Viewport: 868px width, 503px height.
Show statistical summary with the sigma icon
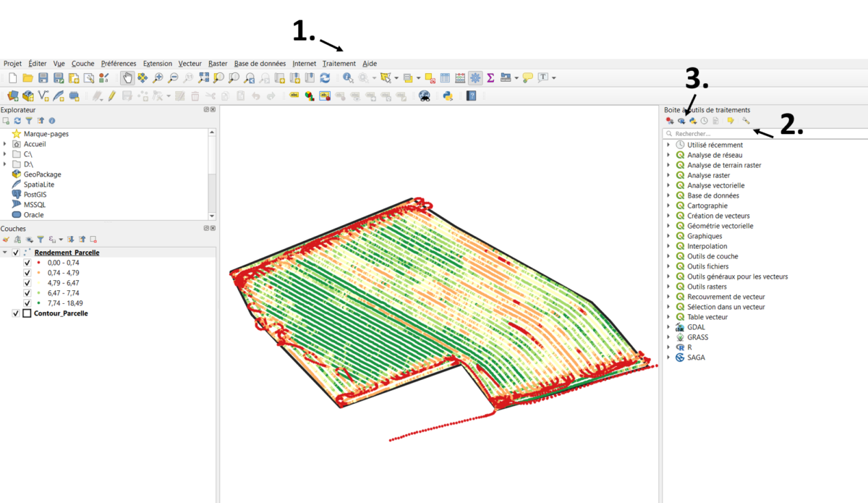click(x=490, y=77)
